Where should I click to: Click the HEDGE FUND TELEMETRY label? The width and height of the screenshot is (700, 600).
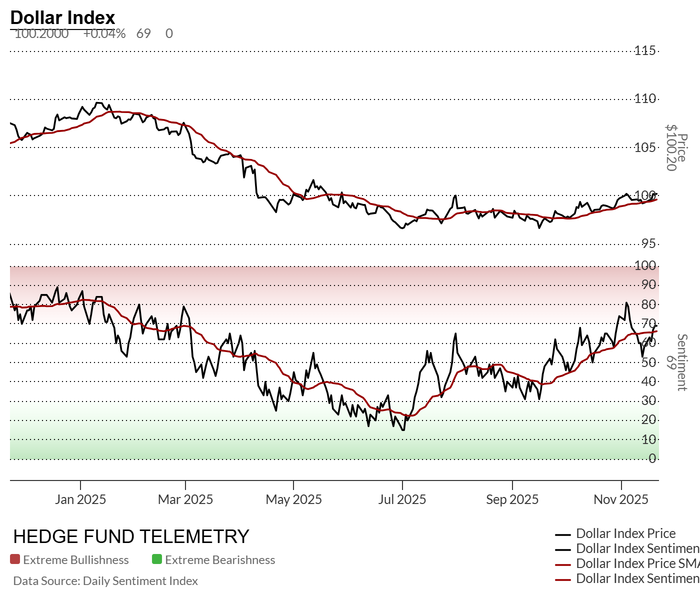click(131, 536)
